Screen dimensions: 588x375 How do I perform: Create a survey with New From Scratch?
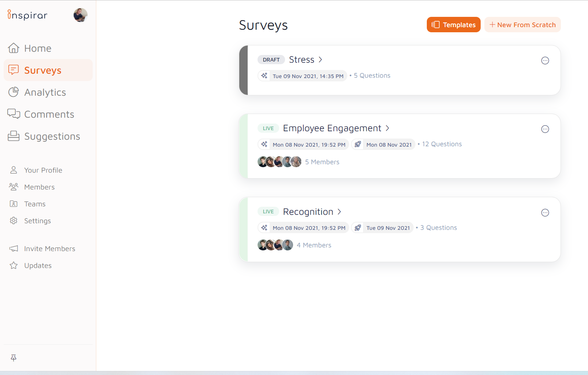point(522,25)
